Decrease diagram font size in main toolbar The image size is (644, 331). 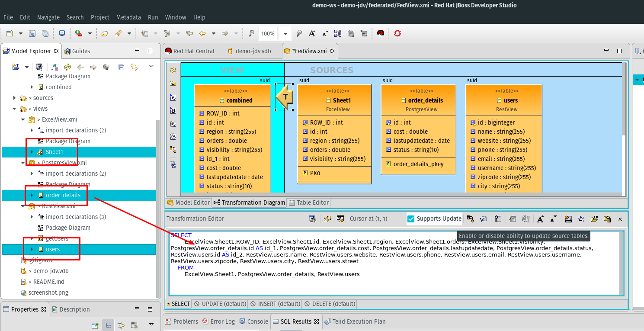point(325,33)
